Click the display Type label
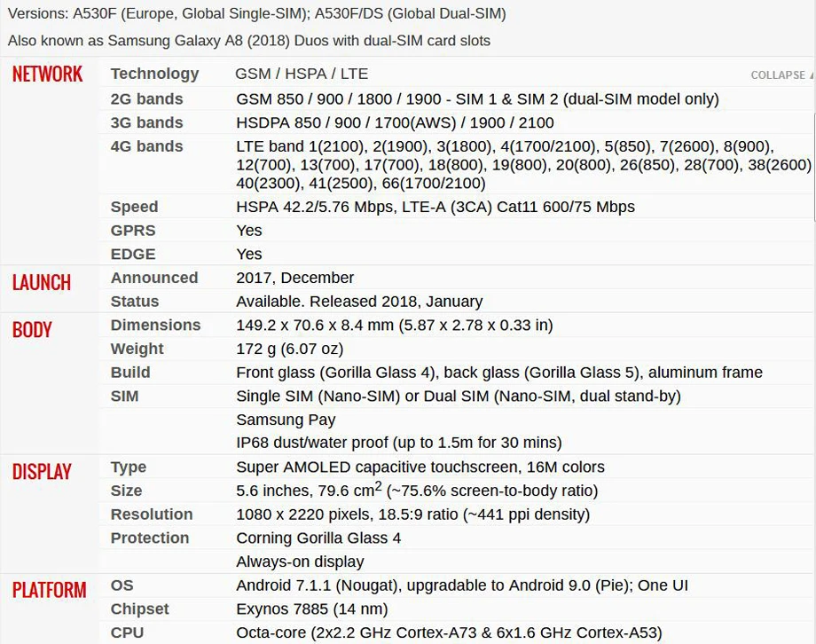 click(x=128, y=467)
